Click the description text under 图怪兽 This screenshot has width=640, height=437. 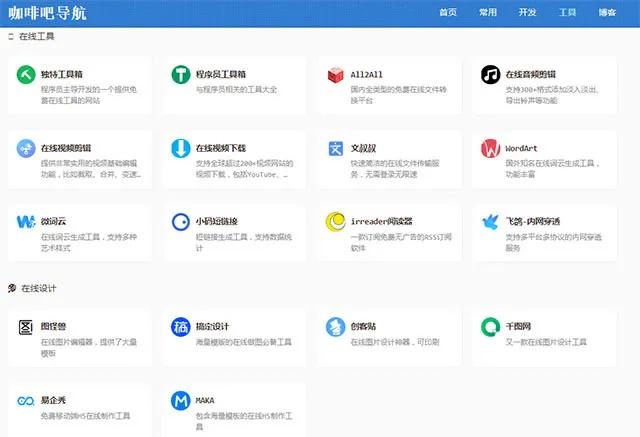click(x=89, y=348)
